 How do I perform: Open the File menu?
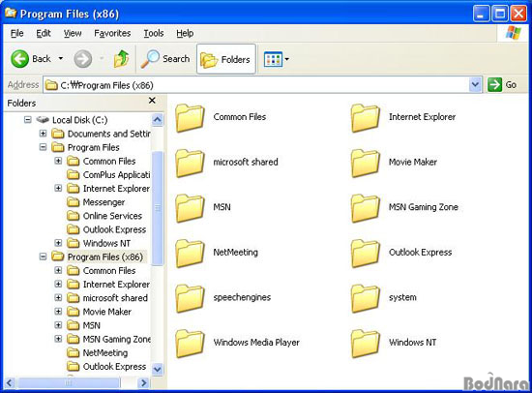17,33
